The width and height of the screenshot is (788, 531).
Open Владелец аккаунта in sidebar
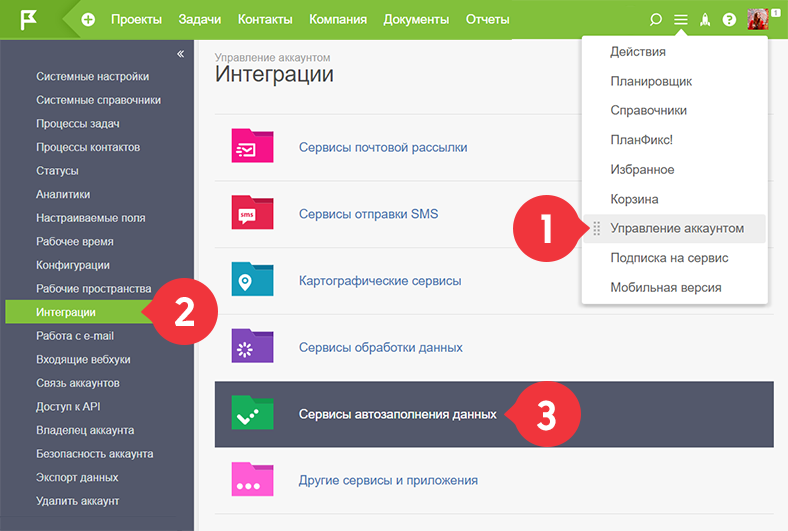tap(85, 431)
